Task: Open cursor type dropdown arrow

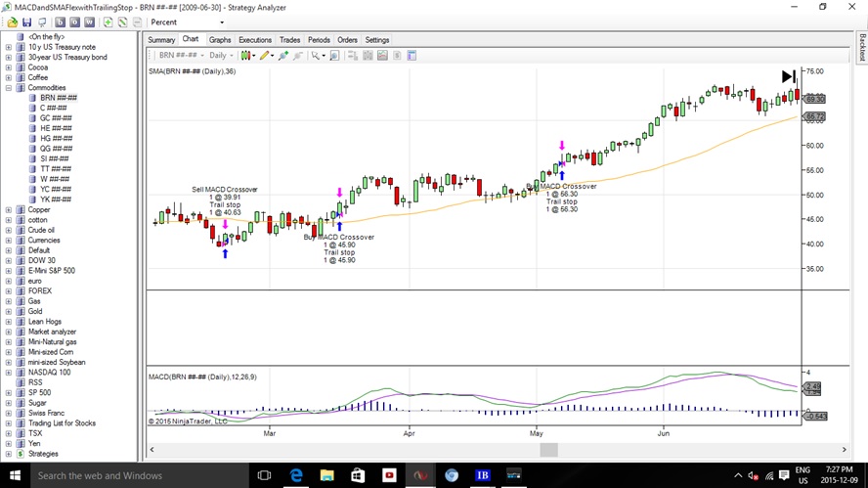Action: coord(324,56)
